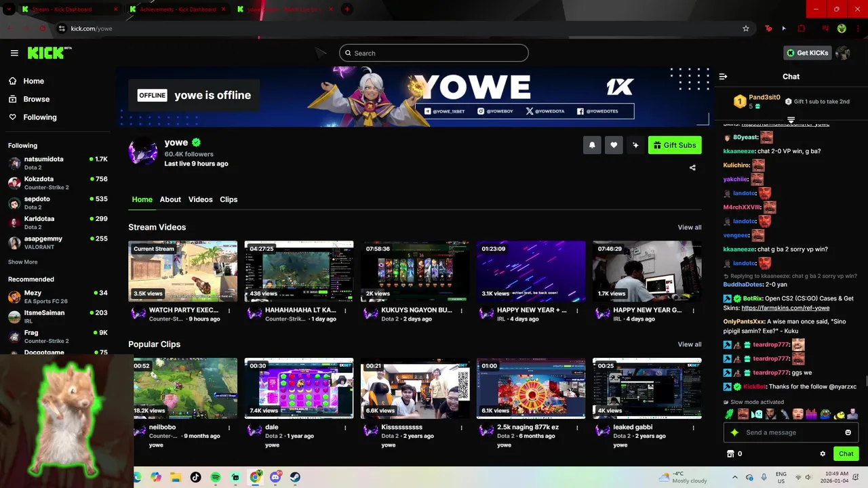The image size is (868, 488).
Task: Open File Explorer from the taskbar
Action: pos(176,477)
